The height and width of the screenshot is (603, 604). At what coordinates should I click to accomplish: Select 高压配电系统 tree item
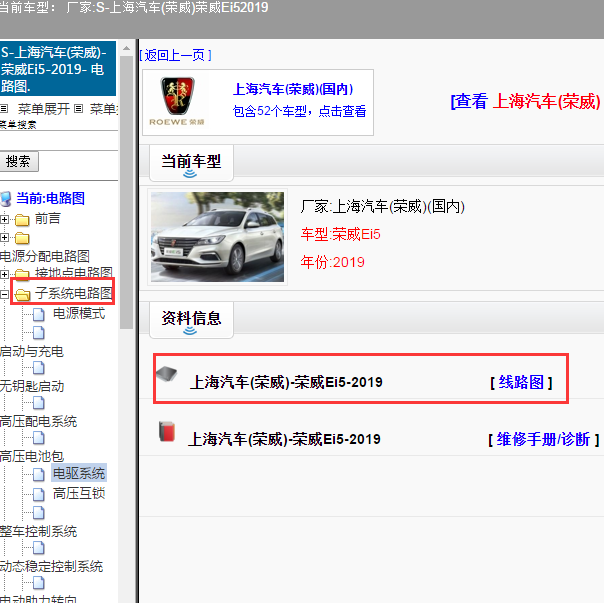click(x=39, y=422)
